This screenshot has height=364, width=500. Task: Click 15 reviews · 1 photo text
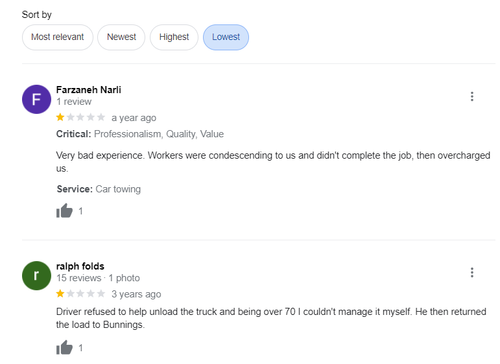pos(98,278)
